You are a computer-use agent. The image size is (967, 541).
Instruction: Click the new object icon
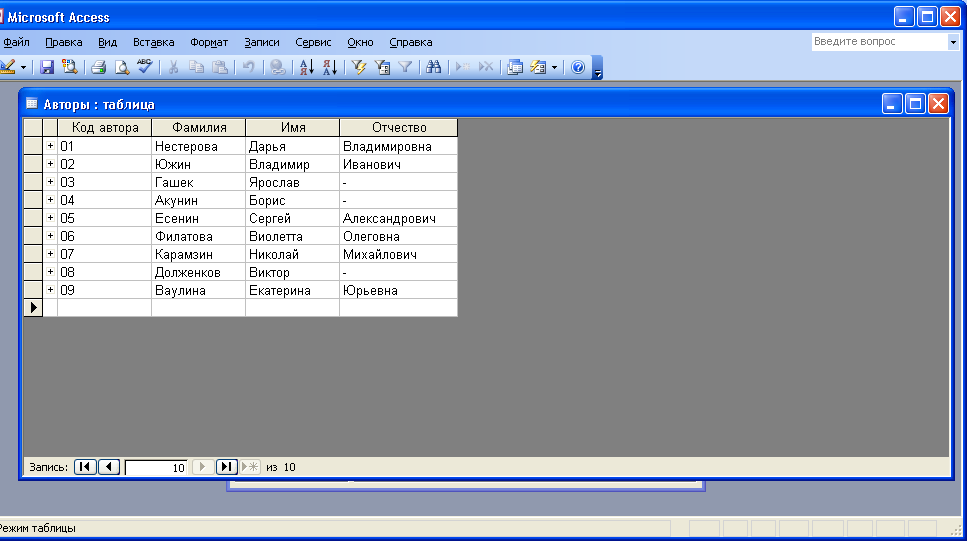pos(538,67)
